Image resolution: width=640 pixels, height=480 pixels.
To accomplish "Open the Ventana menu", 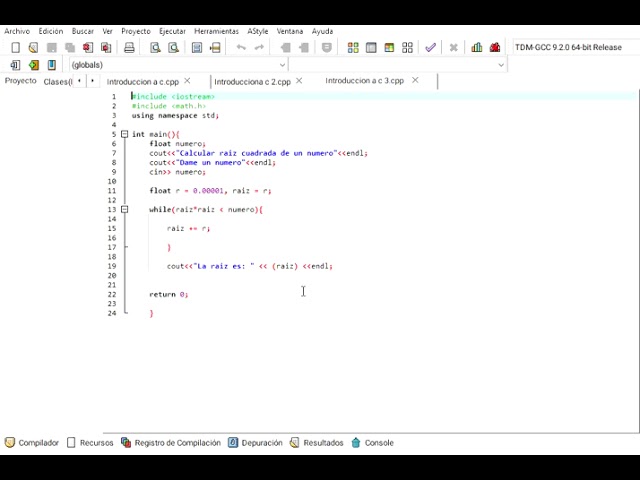I will 290,31.
